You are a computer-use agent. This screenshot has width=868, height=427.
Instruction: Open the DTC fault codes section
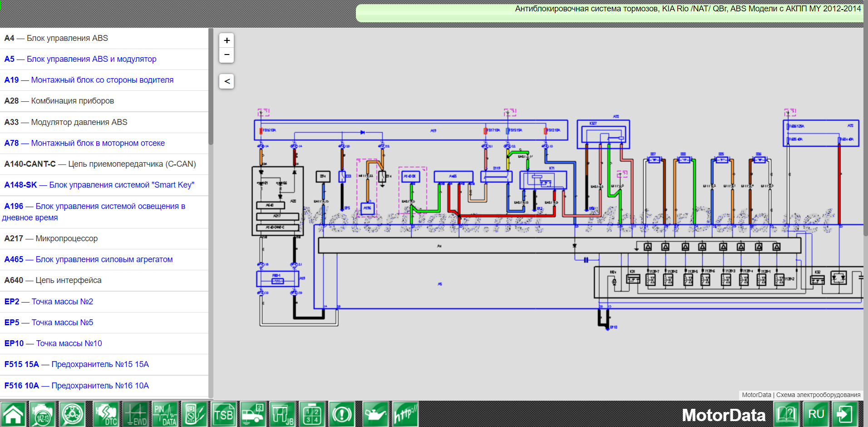(105, 414)
